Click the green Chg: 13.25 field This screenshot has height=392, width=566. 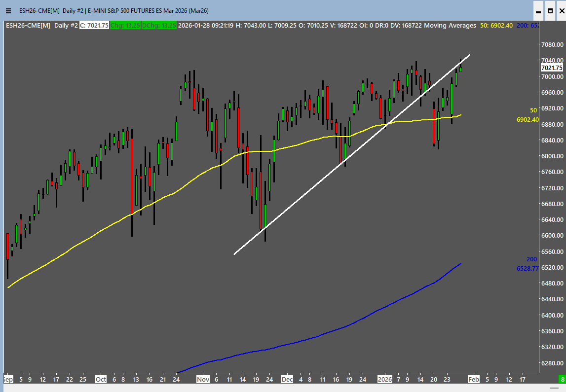click(125, 26)
